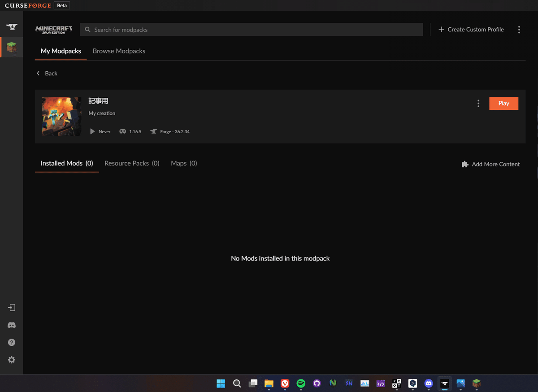This screenshot has height=392, width=538.
Task: View the Maps tab
Action: [x=184, y=163]
